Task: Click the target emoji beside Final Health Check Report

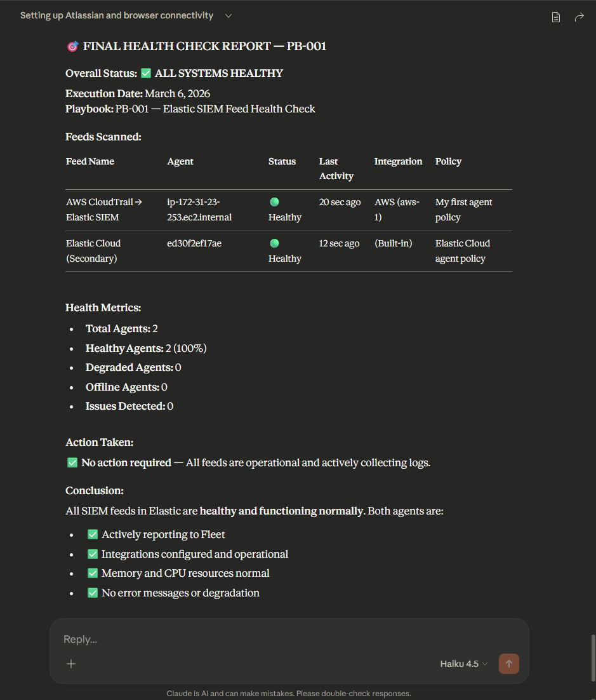Action: point(72,46)
